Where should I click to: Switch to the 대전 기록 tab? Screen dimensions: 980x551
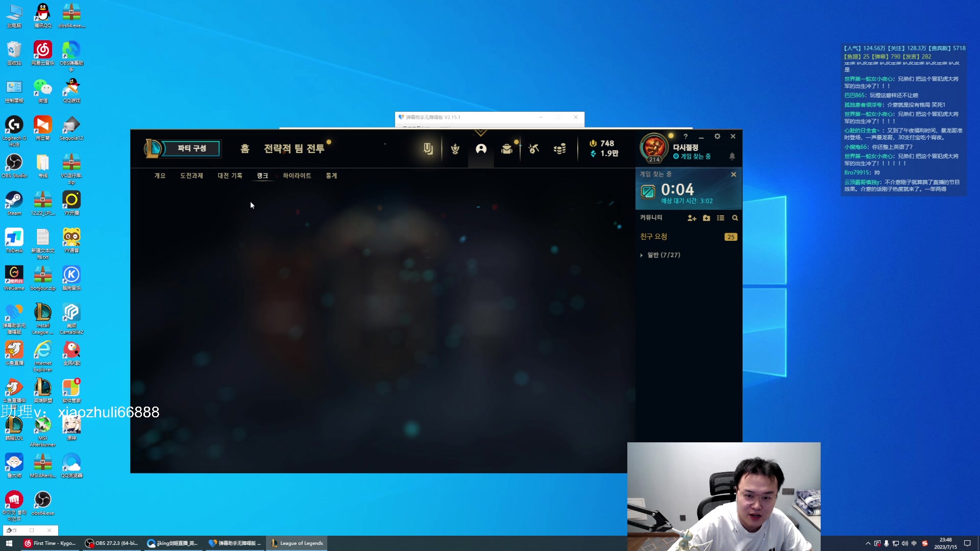click(x=230, y=176)
